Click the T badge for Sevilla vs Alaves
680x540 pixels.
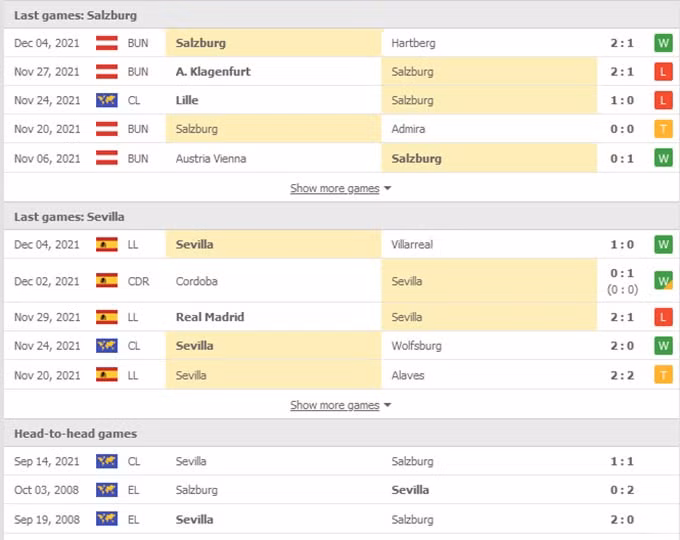pos(663,375)
